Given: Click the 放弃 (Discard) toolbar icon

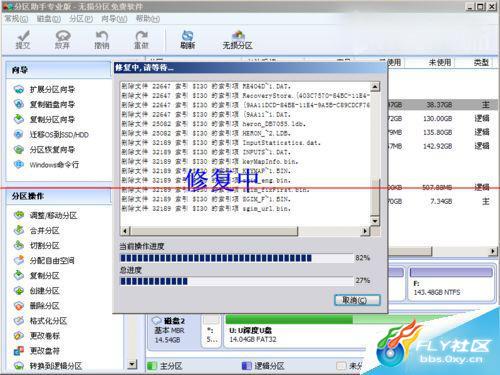Looking at the screenshot, I should point(62,40).
